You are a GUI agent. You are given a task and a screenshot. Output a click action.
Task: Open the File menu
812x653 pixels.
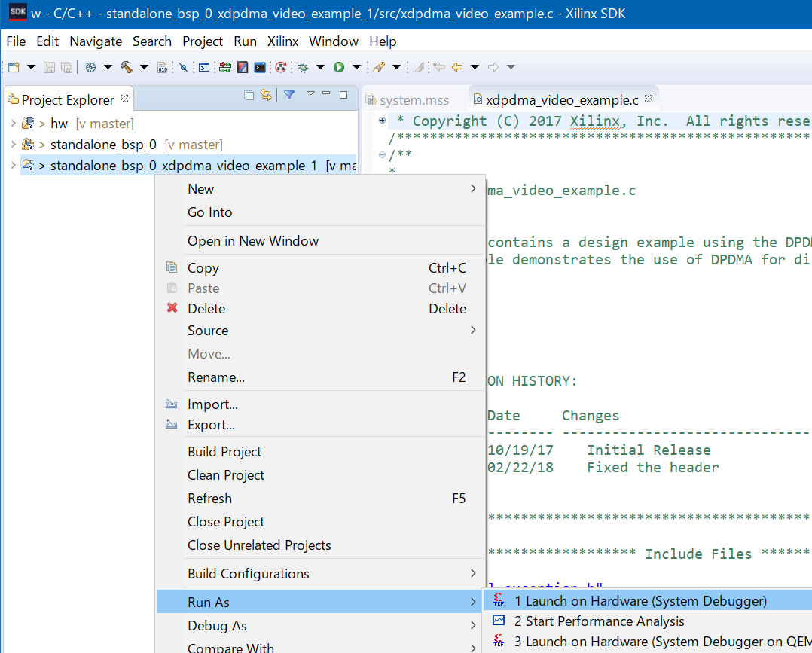click(16, 41)
